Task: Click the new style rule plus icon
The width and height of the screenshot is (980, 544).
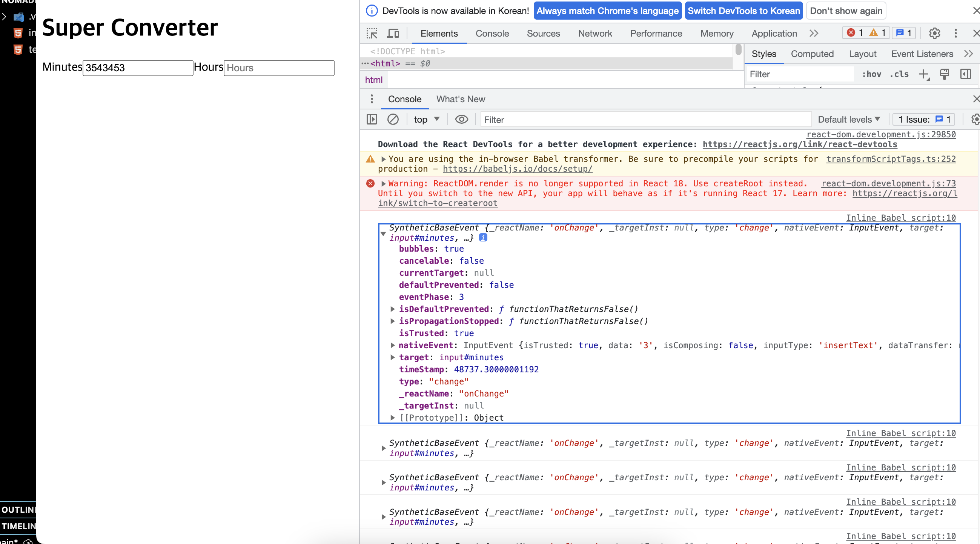Action: [x=924, y=74]
